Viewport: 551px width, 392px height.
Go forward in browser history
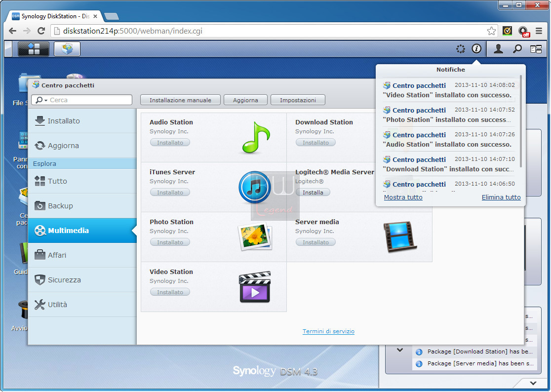(x=27, y=31)
